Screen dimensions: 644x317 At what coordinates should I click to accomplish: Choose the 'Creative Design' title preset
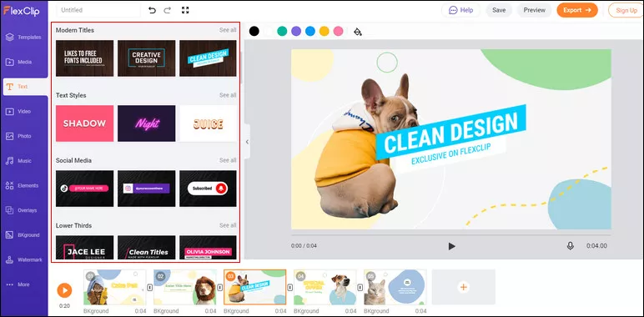tap(146, 58)
